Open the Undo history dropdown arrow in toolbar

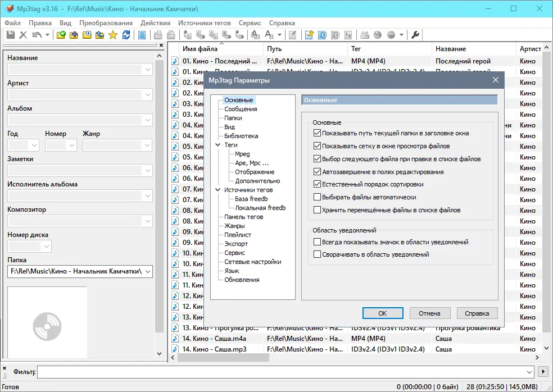click(x=47, y=35)
